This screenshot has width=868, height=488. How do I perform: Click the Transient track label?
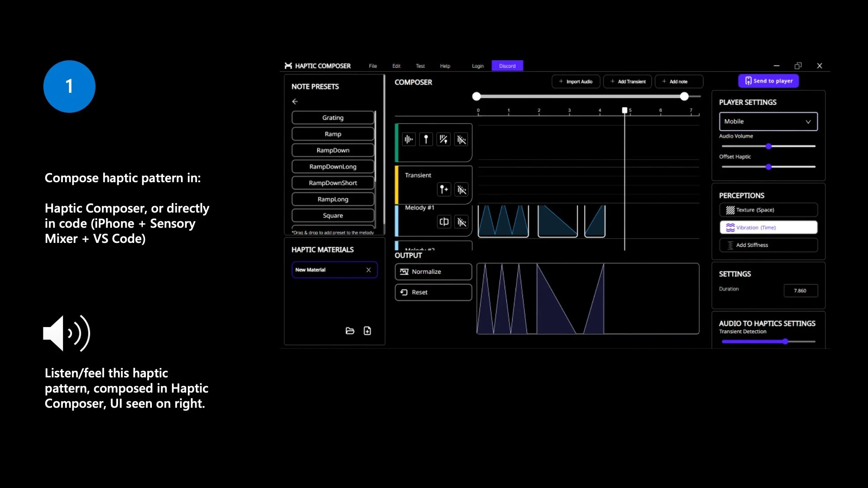point(418,175)
